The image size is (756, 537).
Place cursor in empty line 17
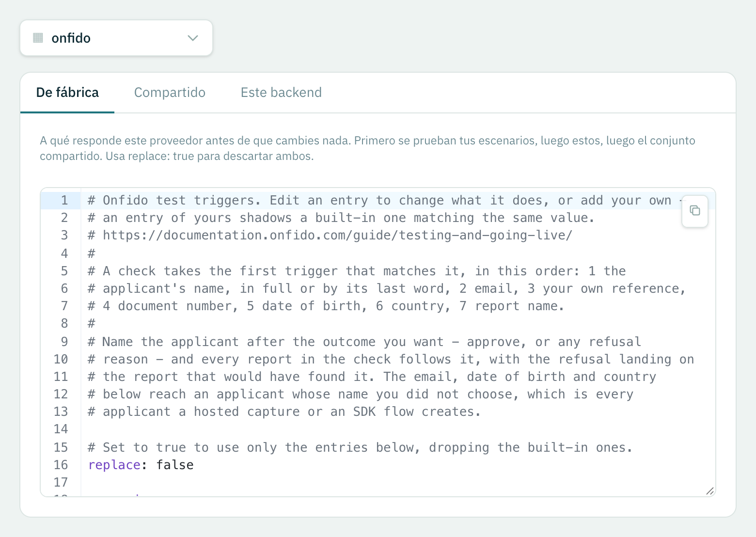click(397, 483)
